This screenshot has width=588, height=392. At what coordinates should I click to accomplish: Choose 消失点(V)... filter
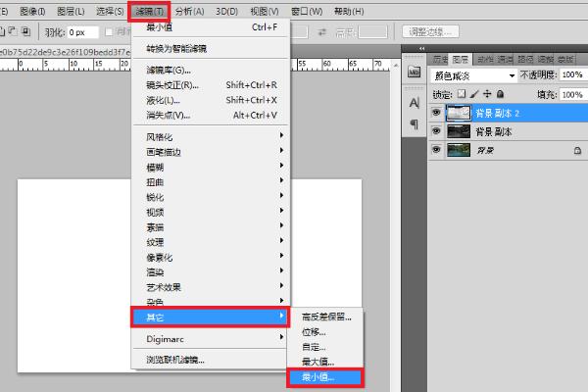tap(211, 116)
